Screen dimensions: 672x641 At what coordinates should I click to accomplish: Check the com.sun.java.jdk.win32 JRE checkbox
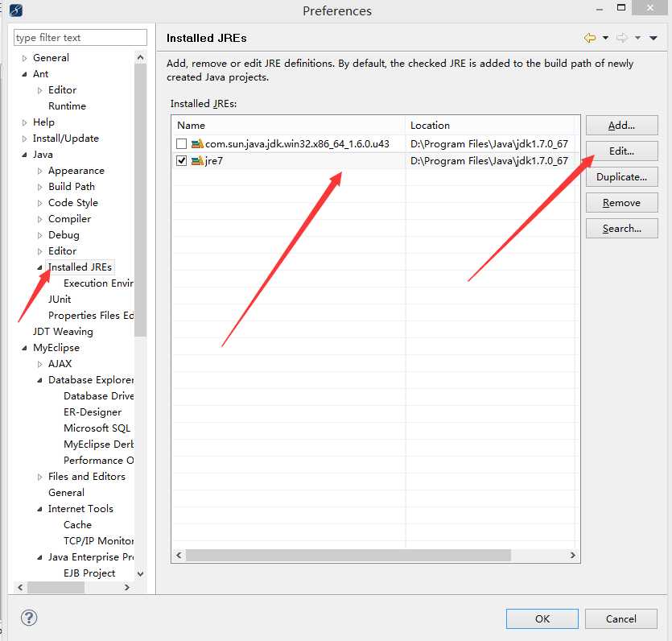(181, 143)
